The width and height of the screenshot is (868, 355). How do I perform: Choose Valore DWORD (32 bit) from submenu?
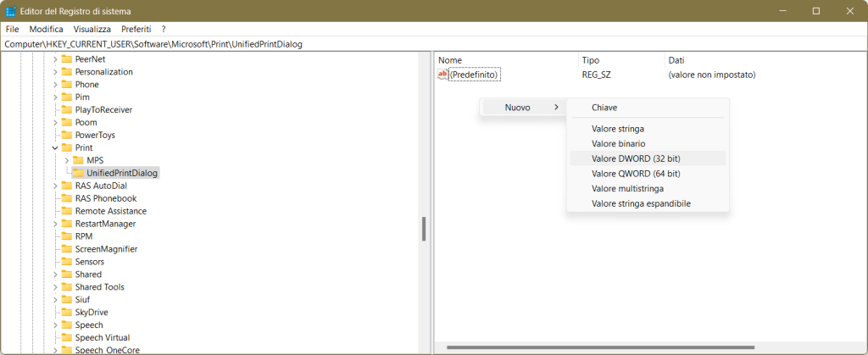tap(648, 158)
